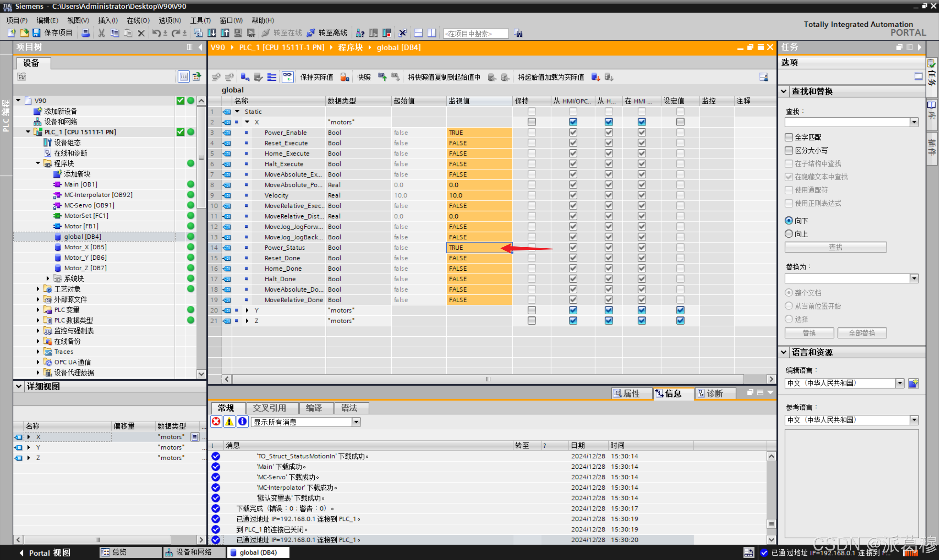Switch to the 交叉引用 tab
939x560 pixels.
(269, 408)
